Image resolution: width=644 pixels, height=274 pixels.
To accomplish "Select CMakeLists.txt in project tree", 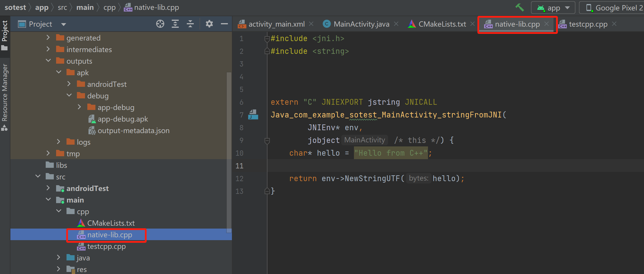I will pyautogui.click(x=111, y=223).
